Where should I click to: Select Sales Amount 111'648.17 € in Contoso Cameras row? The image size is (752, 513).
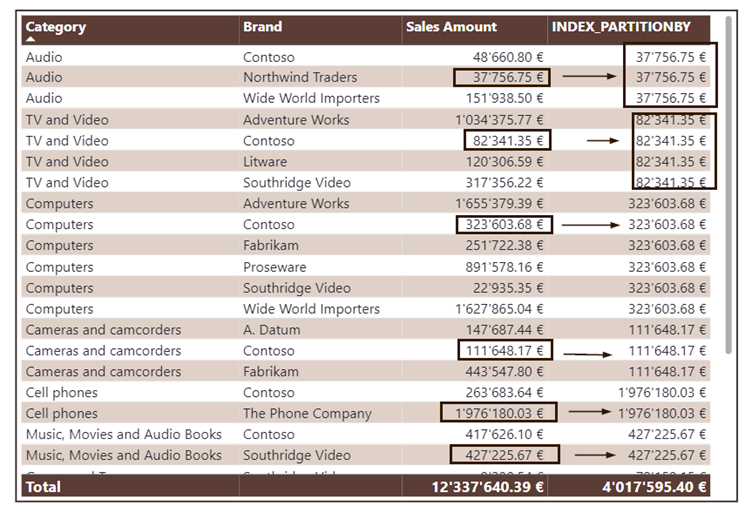click(x=505, y=350)
